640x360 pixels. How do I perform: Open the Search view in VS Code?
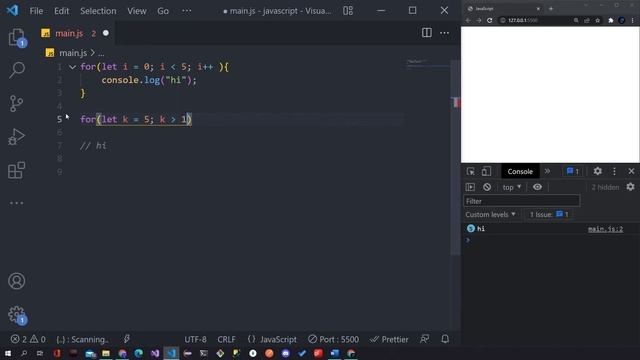click(x=17, y=70)
